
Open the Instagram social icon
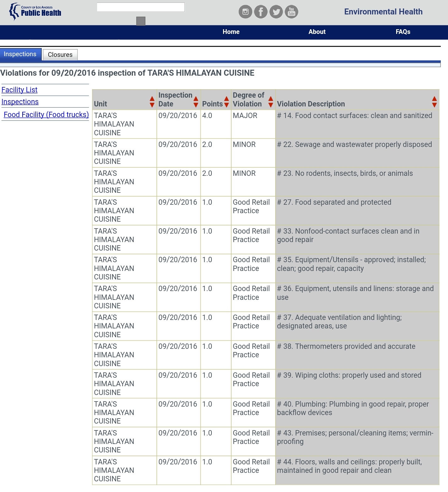pos(245,12)
